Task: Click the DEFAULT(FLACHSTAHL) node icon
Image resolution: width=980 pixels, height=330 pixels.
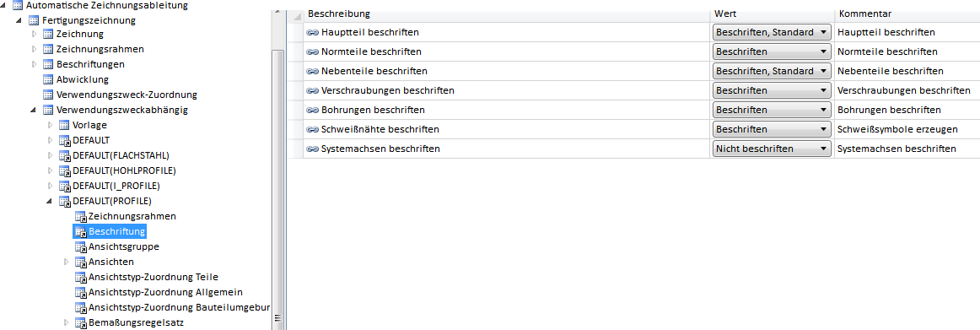Action: [64, 155]
